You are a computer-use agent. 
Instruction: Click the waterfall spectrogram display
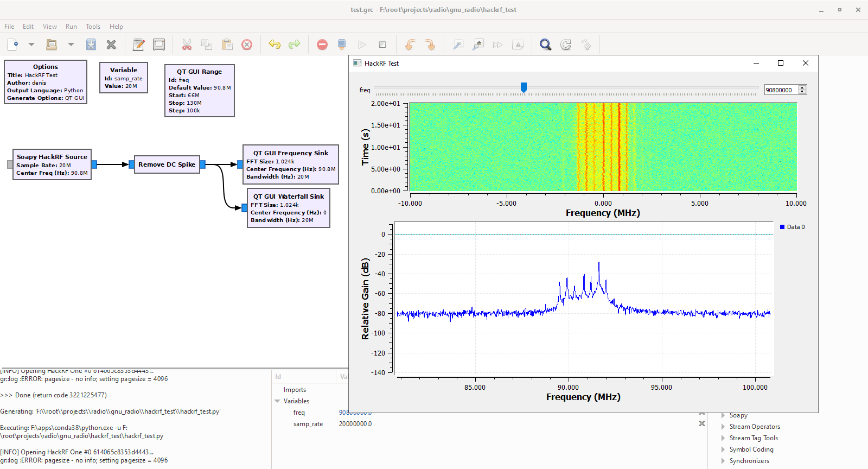click(603, 147)
